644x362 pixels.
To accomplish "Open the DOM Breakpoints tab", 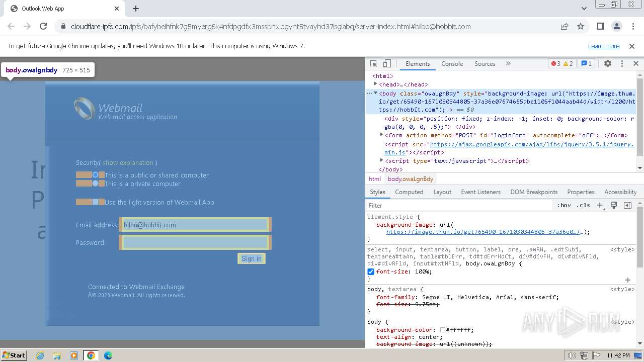I will pos(534,192).
